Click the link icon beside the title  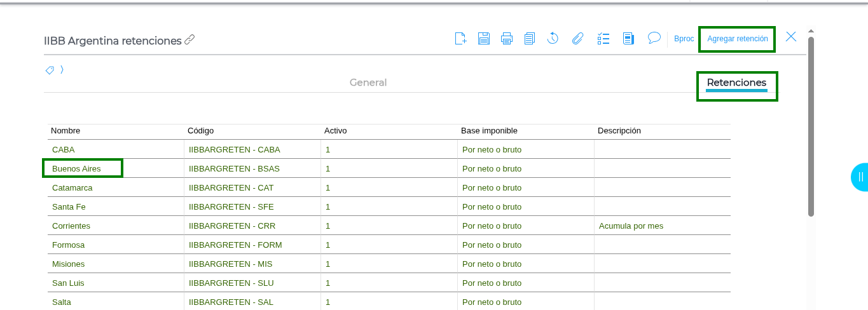189,40
